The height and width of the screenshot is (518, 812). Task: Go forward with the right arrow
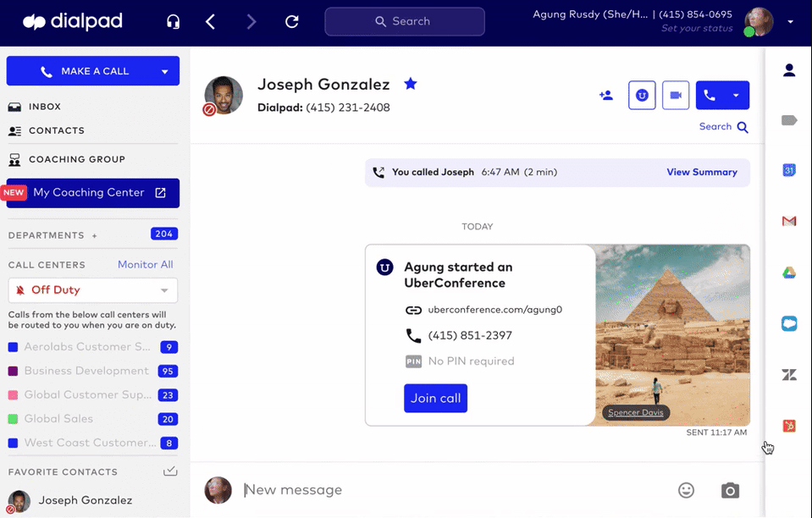251,22
